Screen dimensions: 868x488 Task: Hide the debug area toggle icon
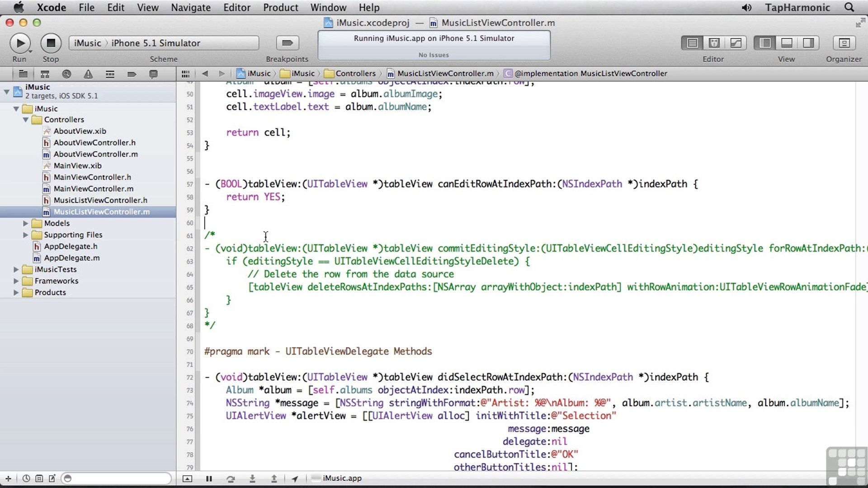coord(187,479)
